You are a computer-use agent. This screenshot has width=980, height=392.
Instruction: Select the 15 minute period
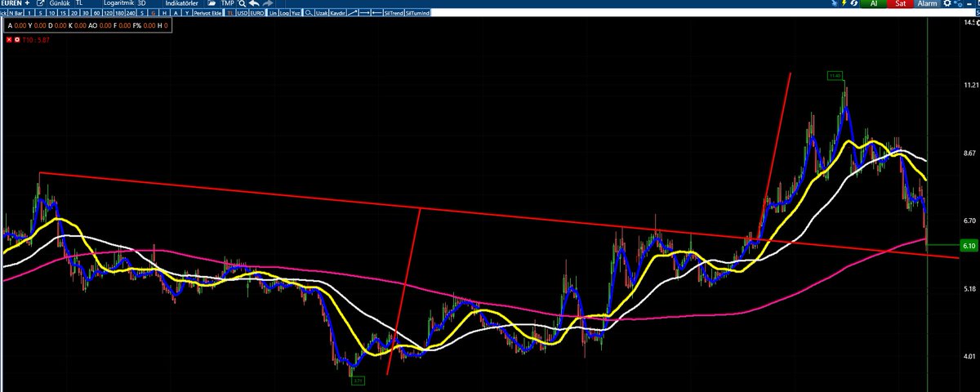(63, 13)
